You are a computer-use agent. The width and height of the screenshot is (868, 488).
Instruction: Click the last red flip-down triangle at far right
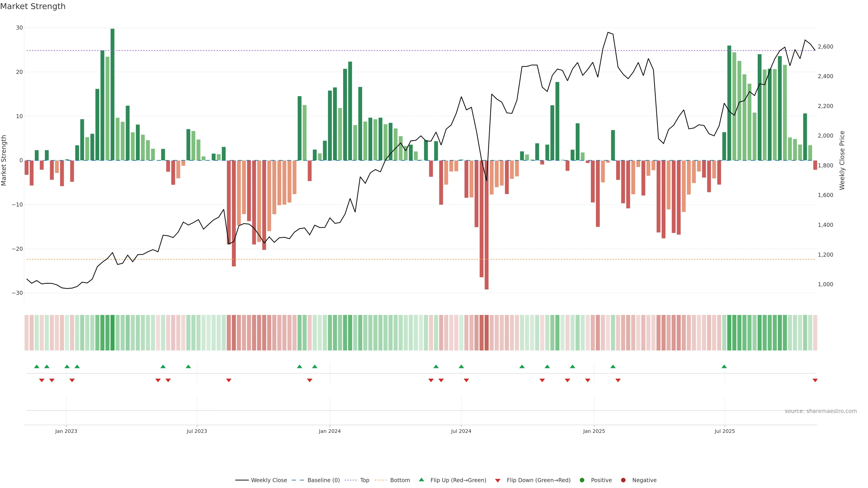click(815, 380)
